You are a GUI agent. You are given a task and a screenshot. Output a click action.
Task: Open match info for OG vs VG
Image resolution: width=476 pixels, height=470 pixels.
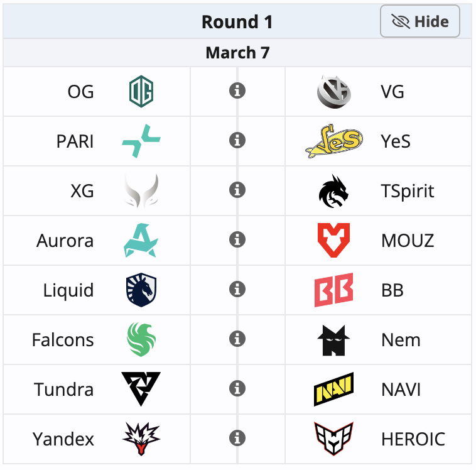click(x=237, y=91)
